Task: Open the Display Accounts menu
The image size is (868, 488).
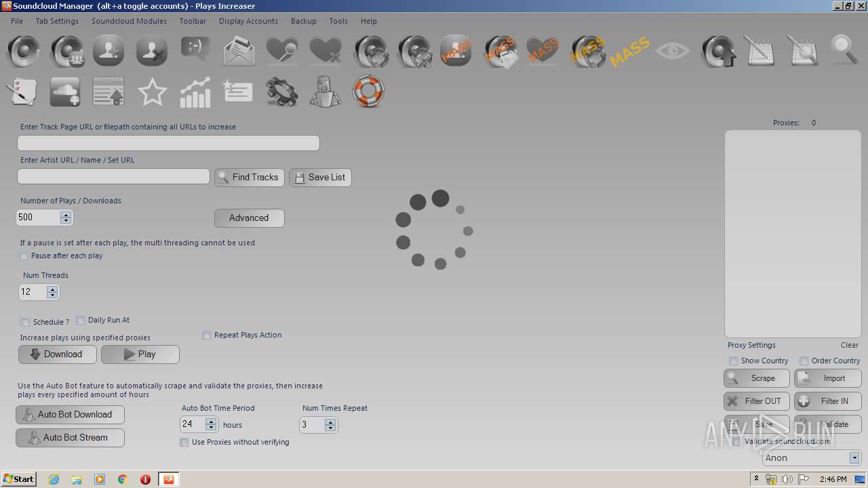Action: [x=248, y=21]
